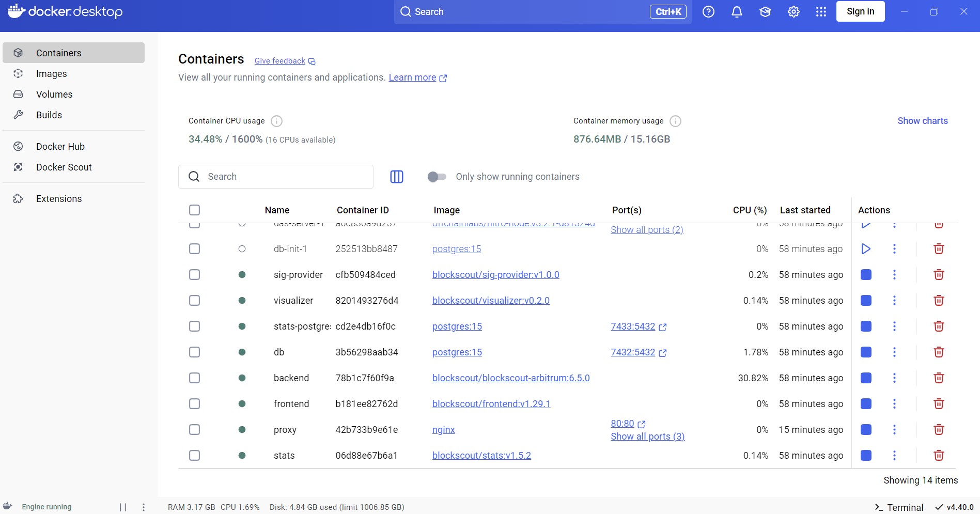Click Show charts

(922, 121)
